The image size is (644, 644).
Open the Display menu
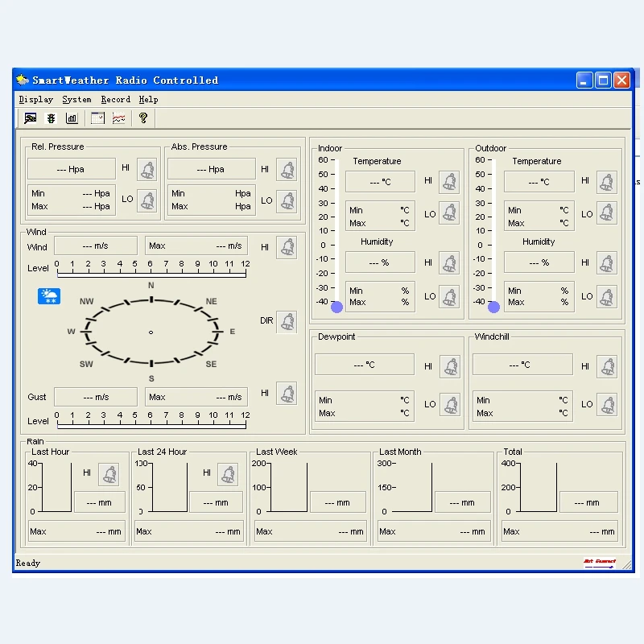tap(35, 100)
